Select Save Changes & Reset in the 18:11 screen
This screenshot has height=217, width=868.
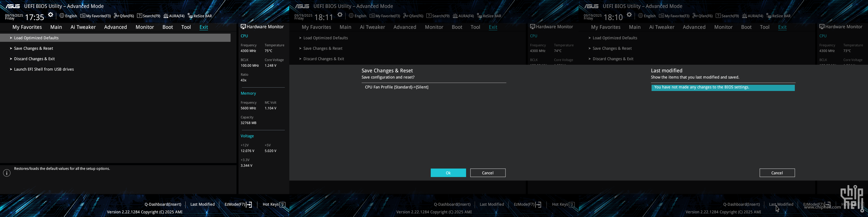pyautogui.click(x=323, y=48)
